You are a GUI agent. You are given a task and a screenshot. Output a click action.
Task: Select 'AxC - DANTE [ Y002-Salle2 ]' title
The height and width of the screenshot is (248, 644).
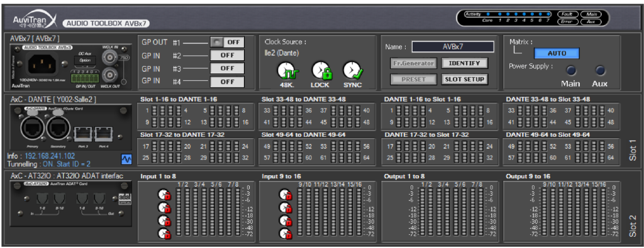(53, 100)
